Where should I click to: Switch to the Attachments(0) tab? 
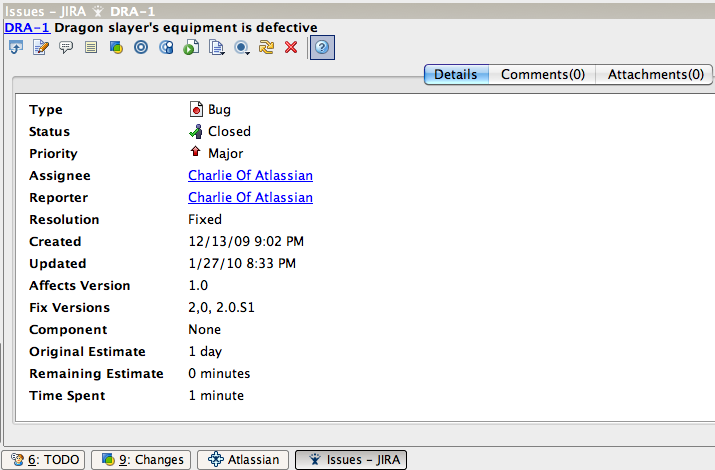pyautogui.click(x=654, y=74)
